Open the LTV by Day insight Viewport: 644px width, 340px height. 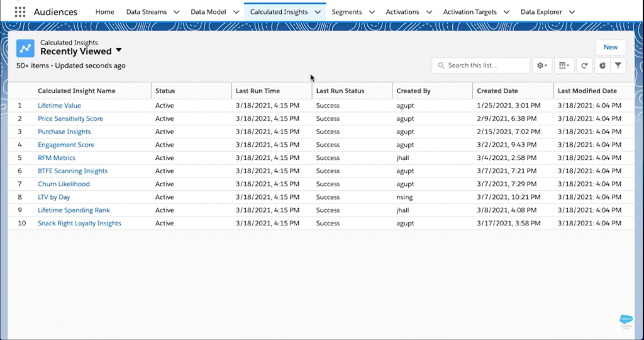(54, 197)
